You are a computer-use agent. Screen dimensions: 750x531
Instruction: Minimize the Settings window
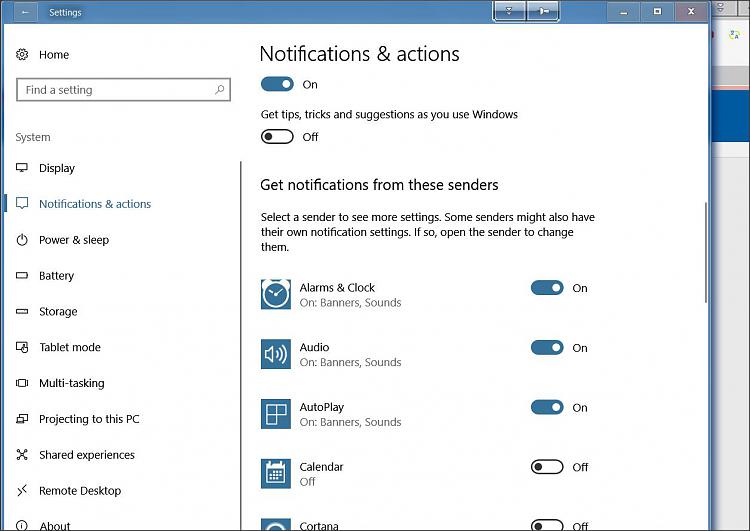pos(623,11)
